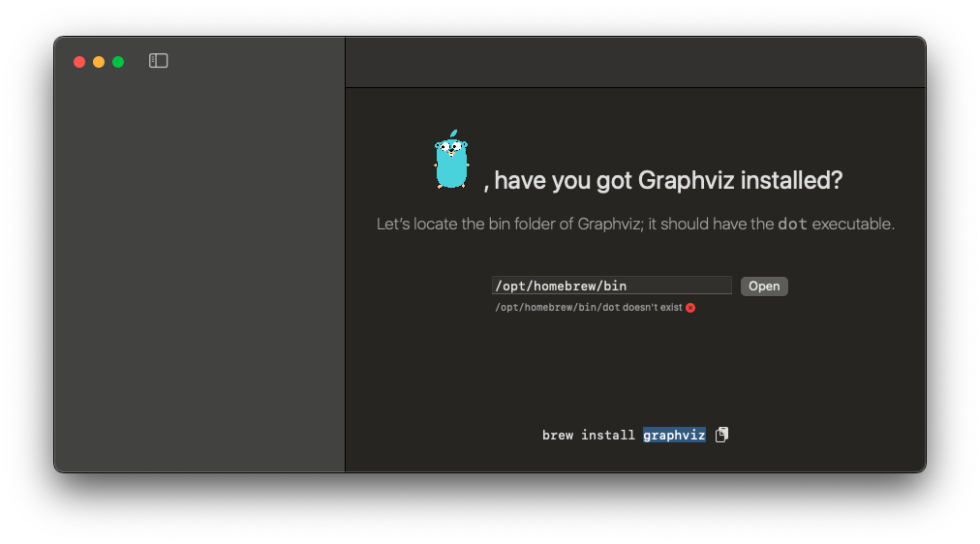
Task: Click the red error icon after the message
Action: tap(690, 308)
